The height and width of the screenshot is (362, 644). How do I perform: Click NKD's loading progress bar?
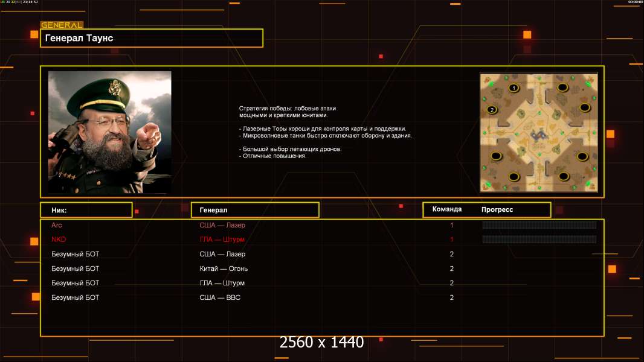point(539,240)
